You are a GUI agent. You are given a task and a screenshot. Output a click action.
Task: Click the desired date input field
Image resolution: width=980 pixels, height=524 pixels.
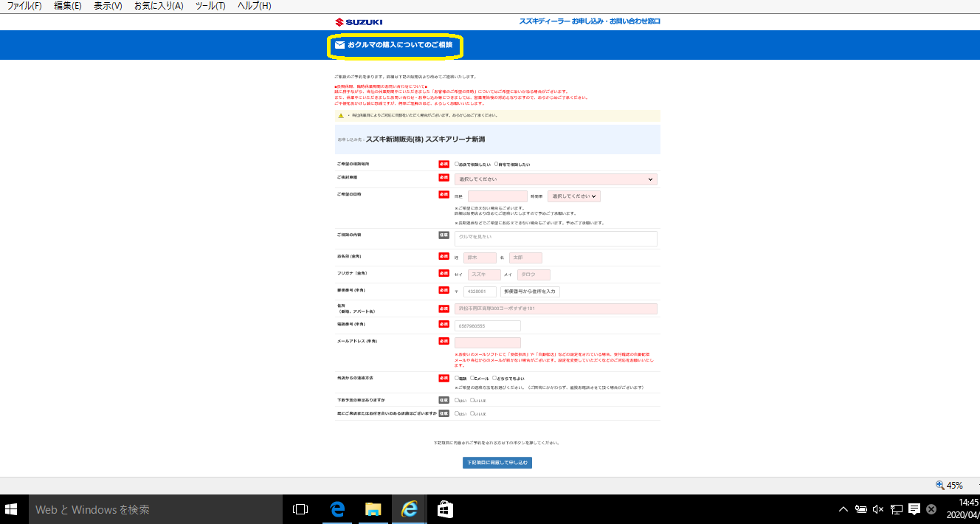[497, 196]
